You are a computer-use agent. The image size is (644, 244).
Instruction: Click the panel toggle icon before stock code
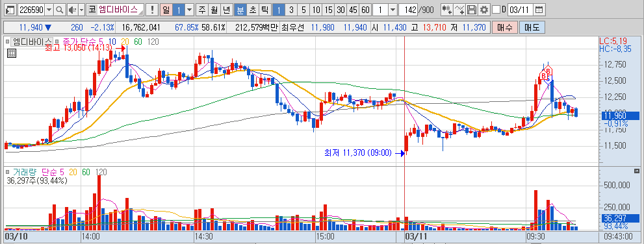click(x=11, y=10)
